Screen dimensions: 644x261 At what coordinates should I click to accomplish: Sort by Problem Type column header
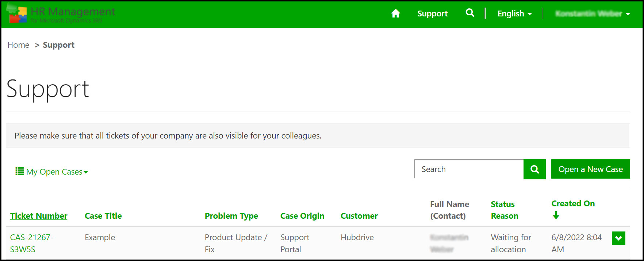tap(231, 216)
